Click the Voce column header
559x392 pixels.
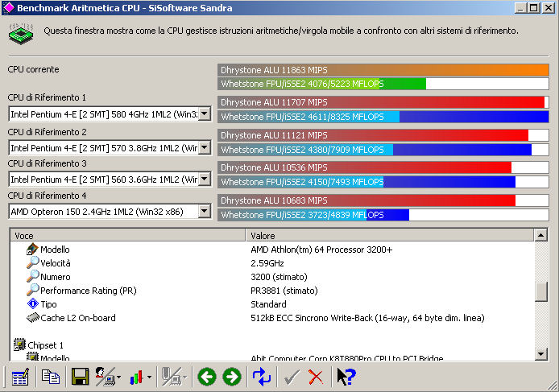click(x=127, y=236)
